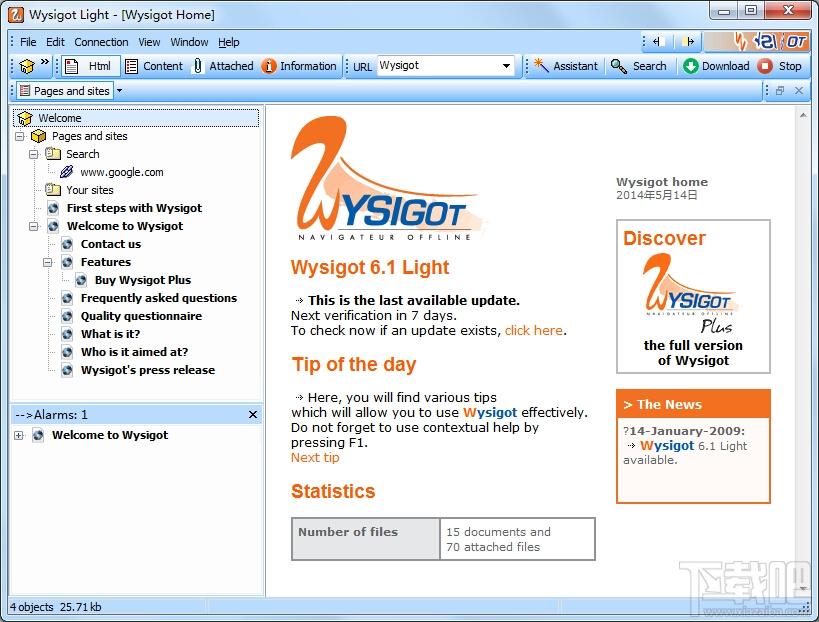The height and width of the screenshot is (622, 819).
Task: Click the URL input field showing Wysigot
Action: point(437,66)
